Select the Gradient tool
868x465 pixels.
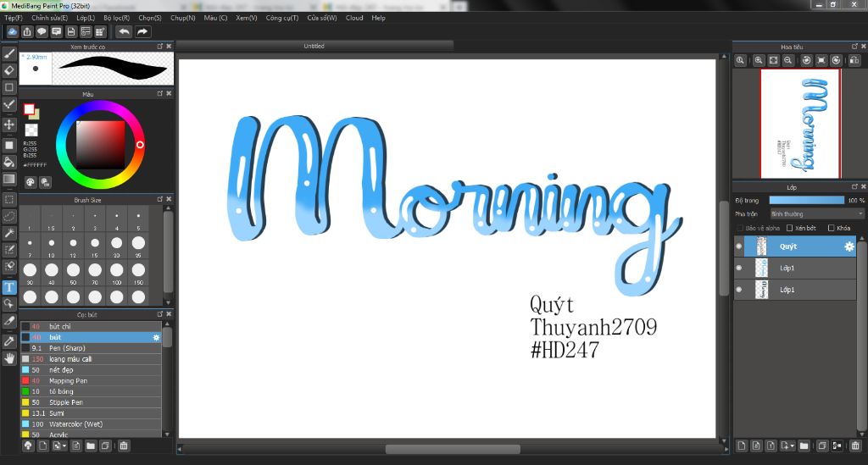click(x=8, y=179)
